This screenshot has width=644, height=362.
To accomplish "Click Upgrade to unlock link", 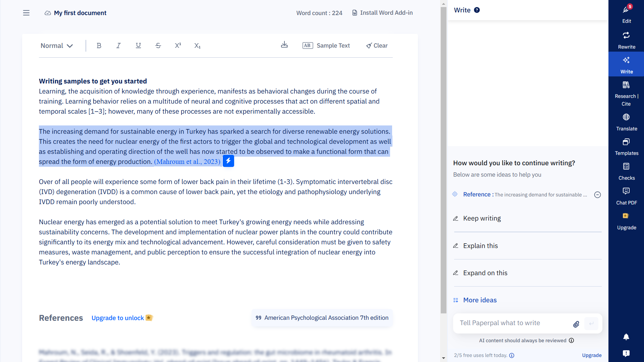I will tap(118, 318).
